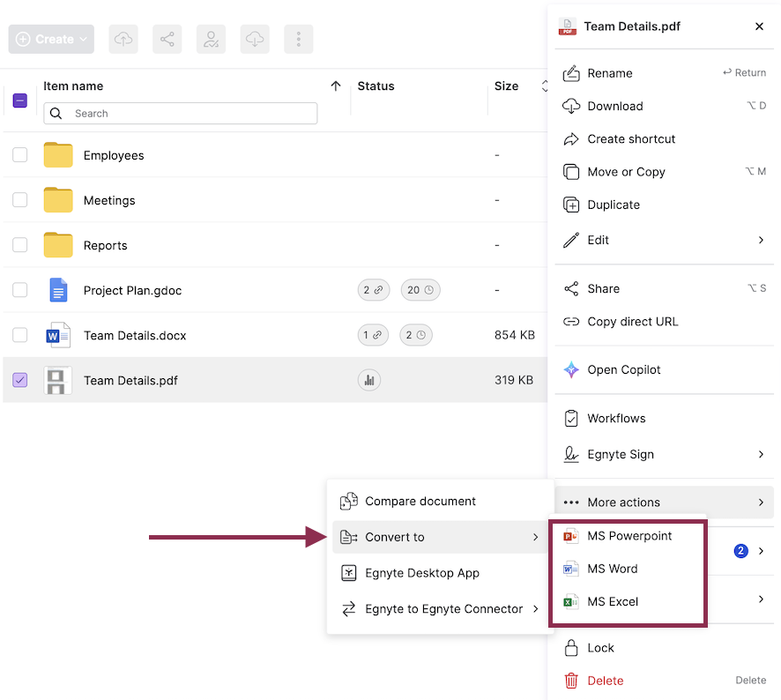Click the share icon in top toolbar

167,39
